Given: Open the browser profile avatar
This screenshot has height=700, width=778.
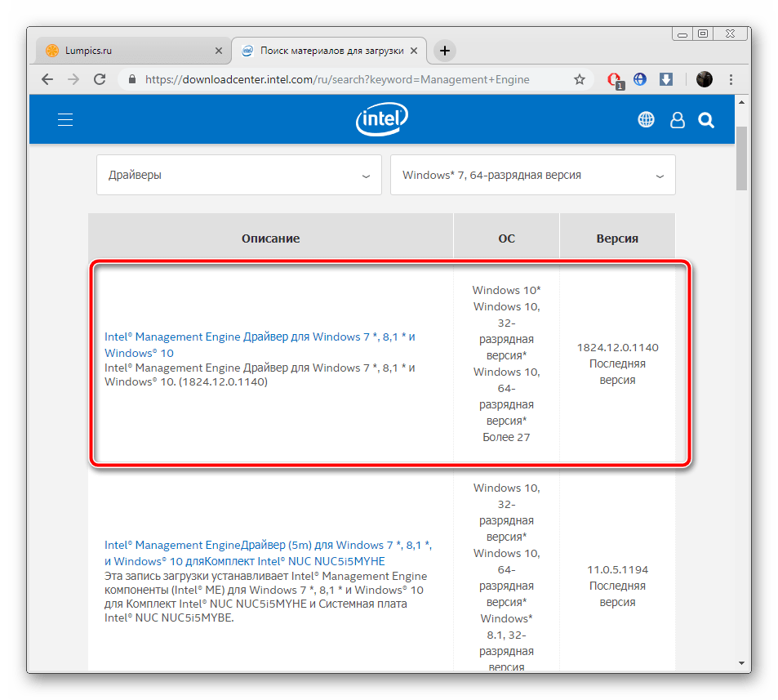Looking at the screenshot, I should pyautogui.click(x=704, y=79).
